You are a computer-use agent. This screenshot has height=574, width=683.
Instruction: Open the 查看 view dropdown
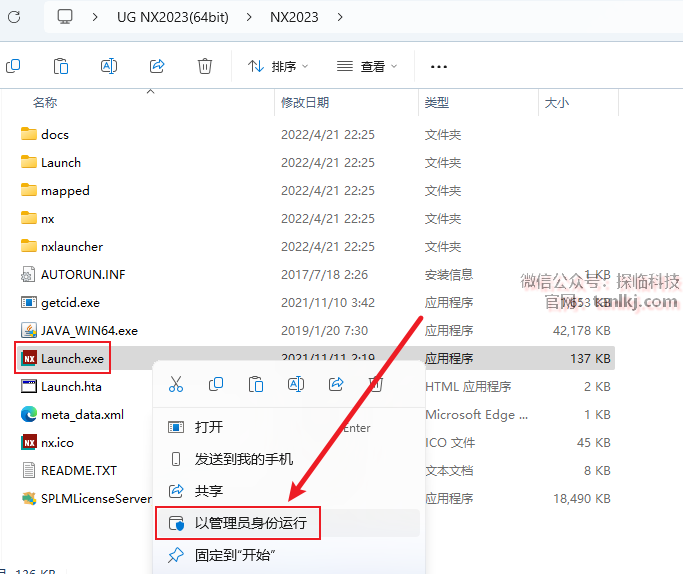[x=367, y=66]
